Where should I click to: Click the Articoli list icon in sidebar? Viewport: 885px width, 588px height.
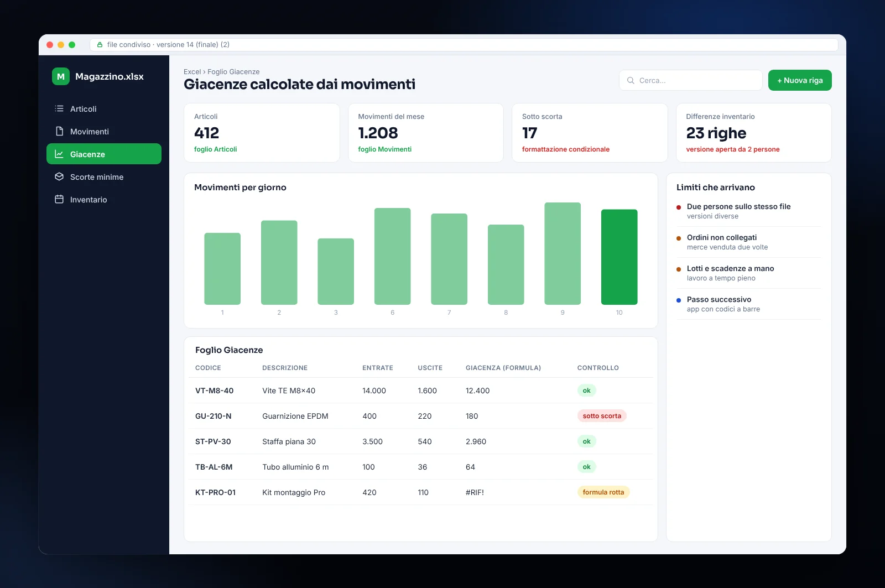click(x=59, y=109)
